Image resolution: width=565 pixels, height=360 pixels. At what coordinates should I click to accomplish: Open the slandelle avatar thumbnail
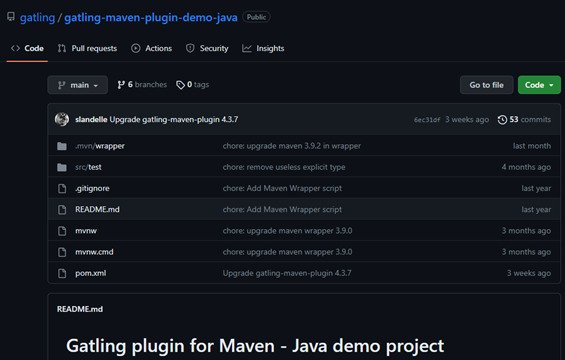pos(62,119)
